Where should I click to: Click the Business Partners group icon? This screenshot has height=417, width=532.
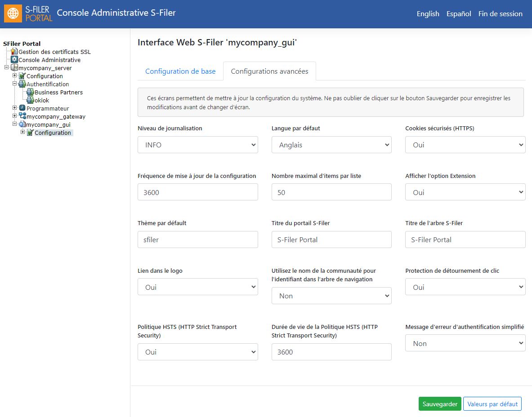click(x=31, y=92)
